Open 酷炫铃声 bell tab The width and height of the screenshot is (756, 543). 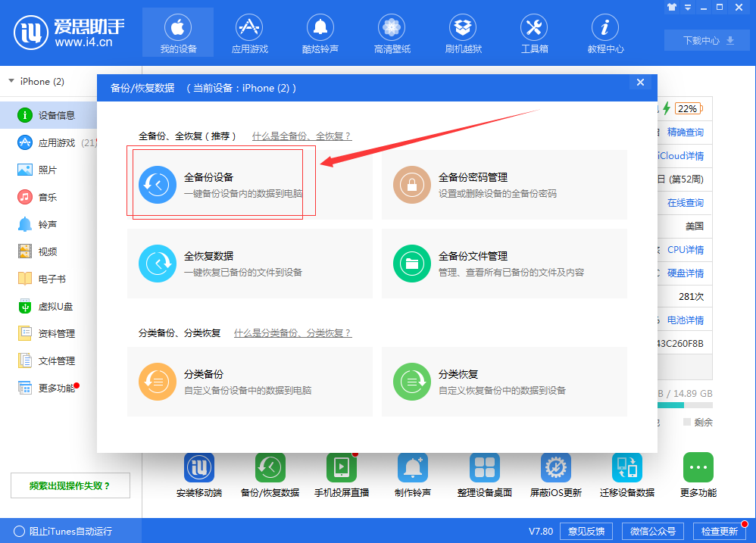[x=320, y=33]
